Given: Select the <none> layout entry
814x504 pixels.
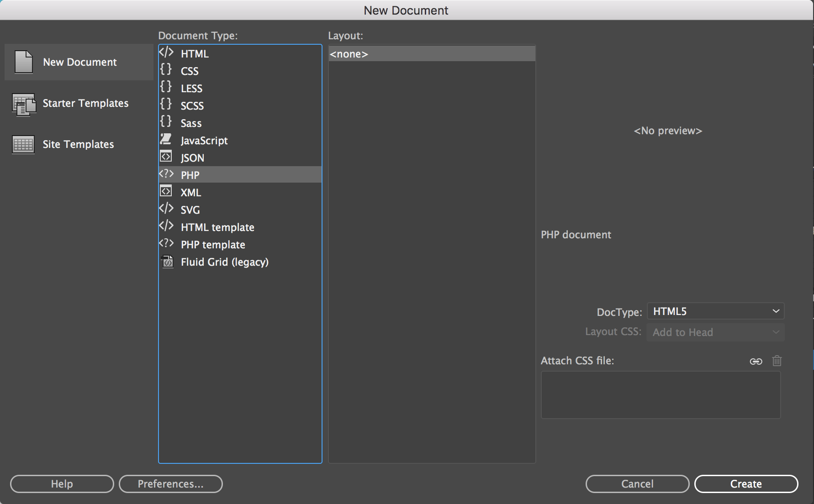Looking at the screenshot, I should pyautogui.click(x=432, y=54).
